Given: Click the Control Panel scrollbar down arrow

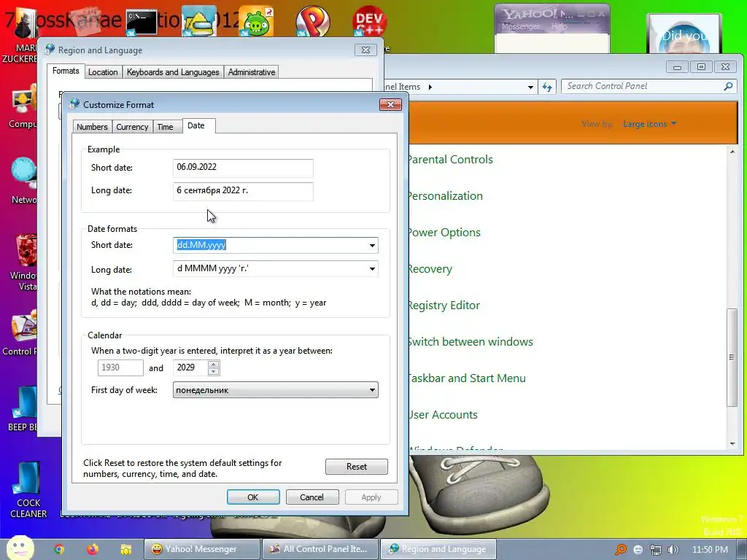Looking at the screenshot, I should [732, 444].
